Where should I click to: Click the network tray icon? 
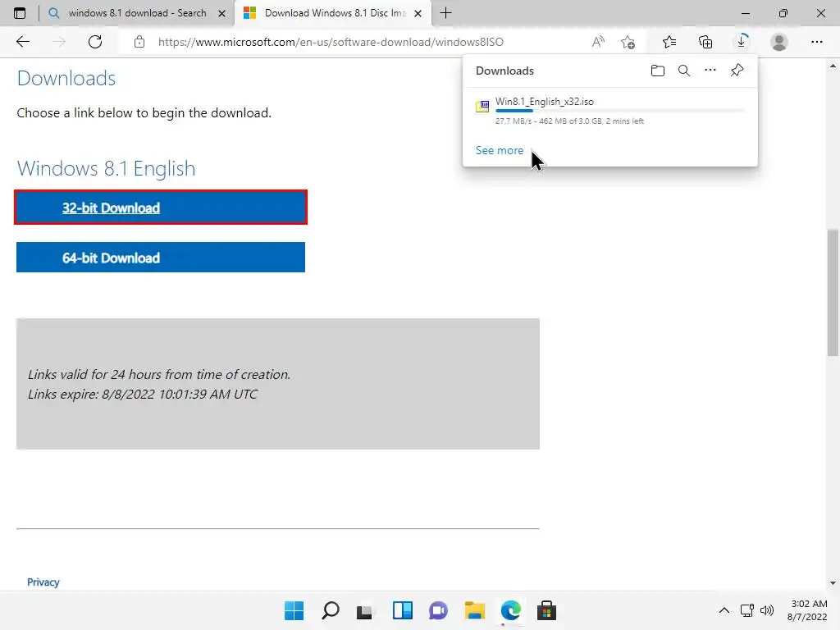746,610
